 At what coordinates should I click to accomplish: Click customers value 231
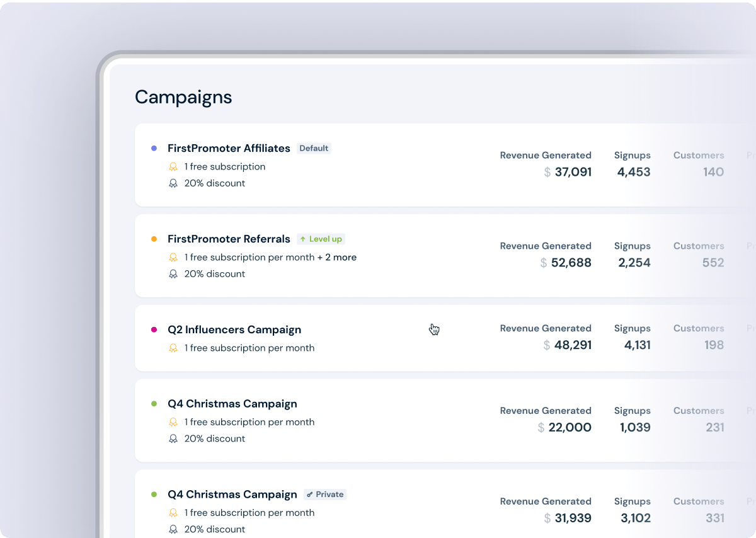[x=715, y=427]
